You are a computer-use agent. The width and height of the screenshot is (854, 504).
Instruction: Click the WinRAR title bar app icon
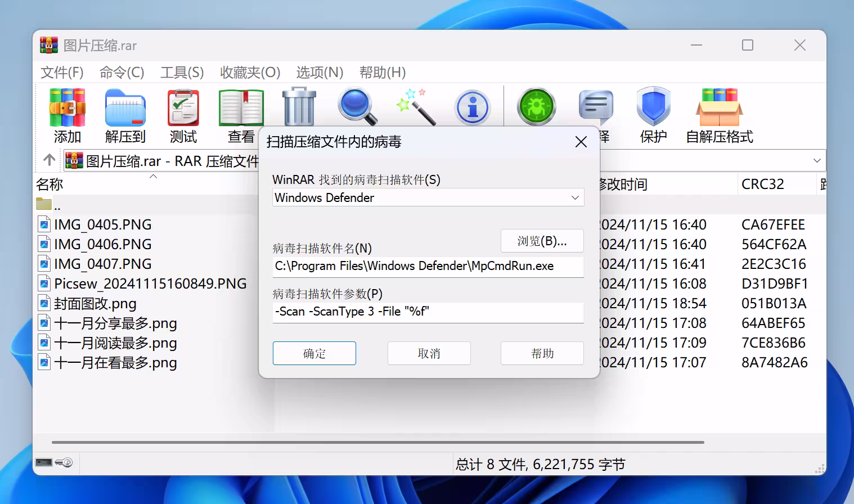coord(49,45)
